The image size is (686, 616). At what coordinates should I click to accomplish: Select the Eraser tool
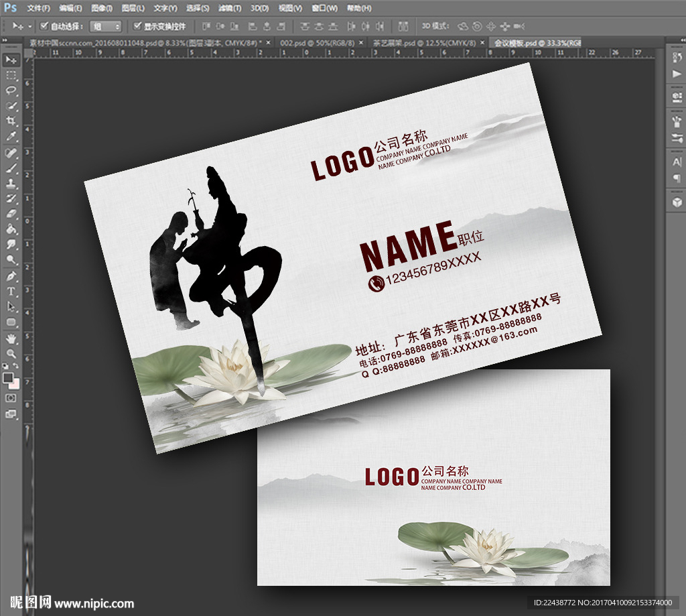(x=11, y=214)
